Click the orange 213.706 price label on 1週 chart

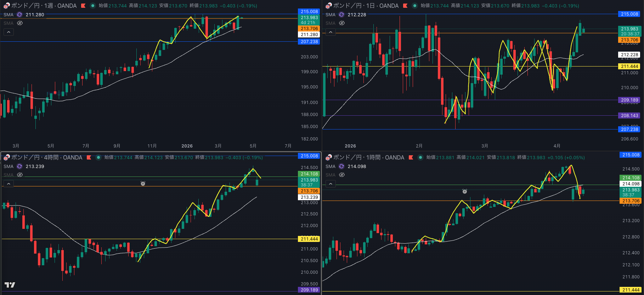[309, 29]
